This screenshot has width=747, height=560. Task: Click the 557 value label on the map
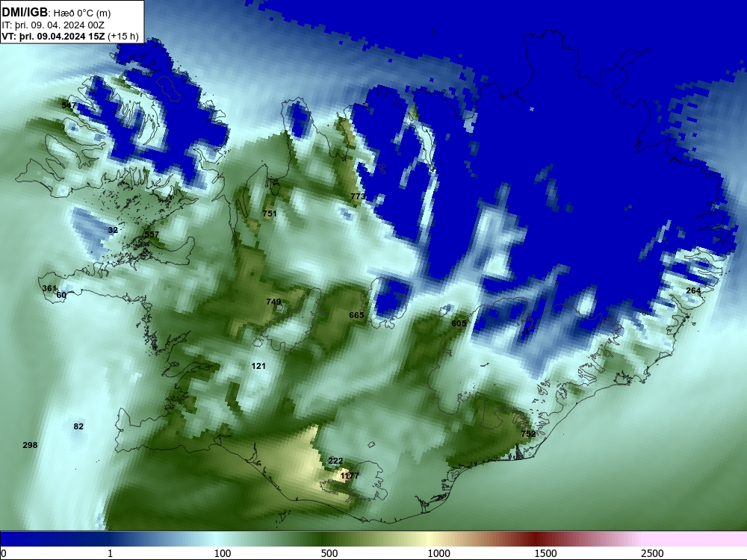coord(152,234)
